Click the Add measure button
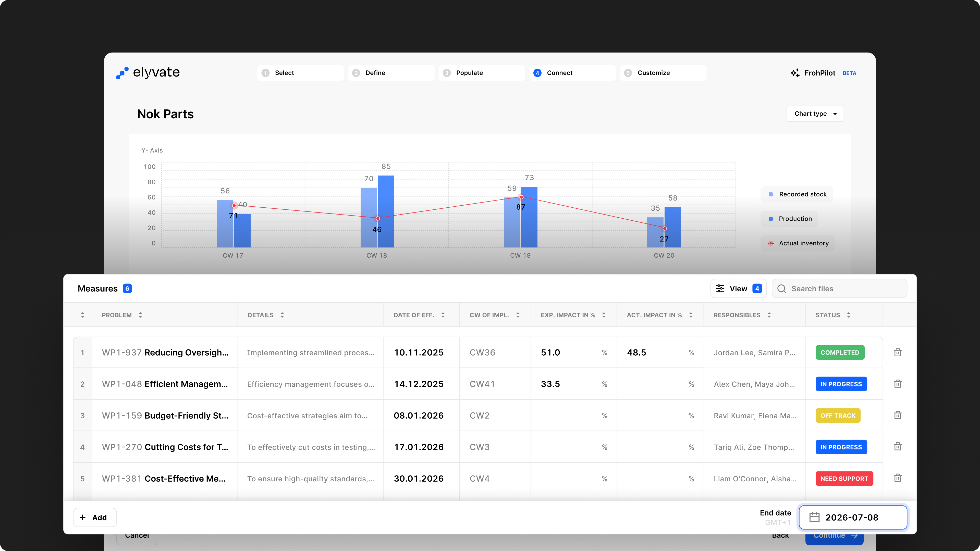Screen dimensions: 980x551 point(94,517)
